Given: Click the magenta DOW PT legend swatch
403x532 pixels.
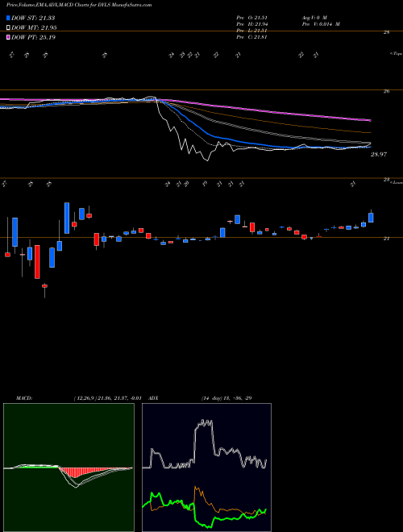Looking at the screenshot, I should coord(9,37).
